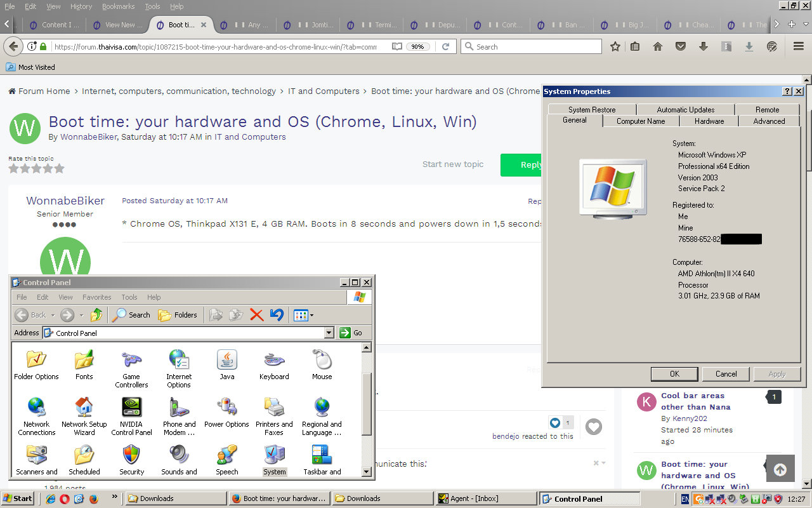The height and width of the screenshot is (508, 812).
Task: Switch to Agent - [Inbox] taskbar button
Action: tap(485, 498)
